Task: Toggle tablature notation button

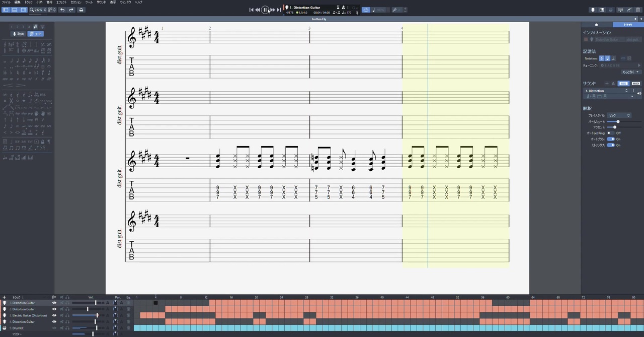Action: coord(608,58)
